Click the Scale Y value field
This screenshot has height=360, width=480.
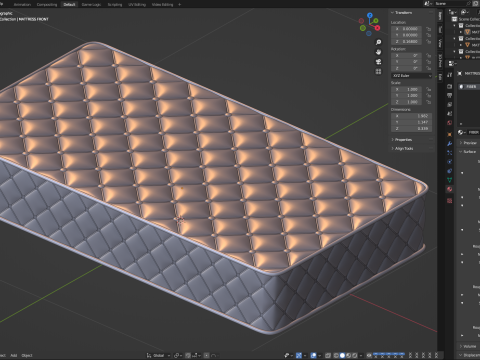[407, 96]
